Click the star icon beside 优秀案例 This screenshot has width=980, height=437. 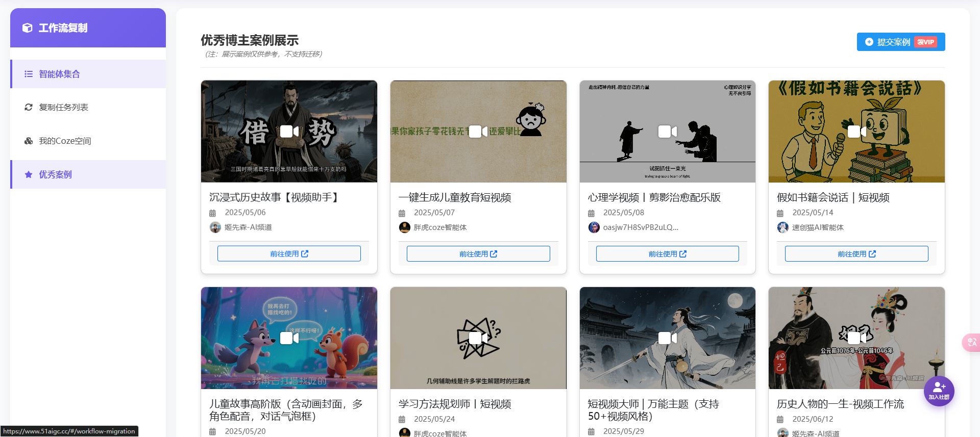tap(29, 174)
